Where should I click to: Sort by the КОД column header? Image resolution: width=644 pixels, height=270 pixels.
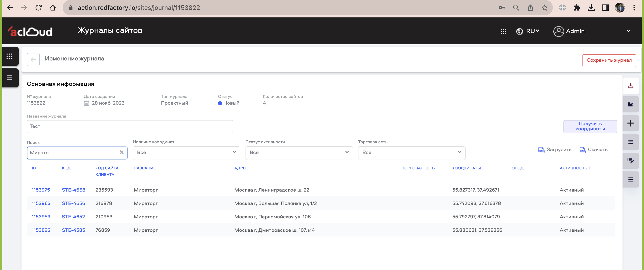click(66, 168)
